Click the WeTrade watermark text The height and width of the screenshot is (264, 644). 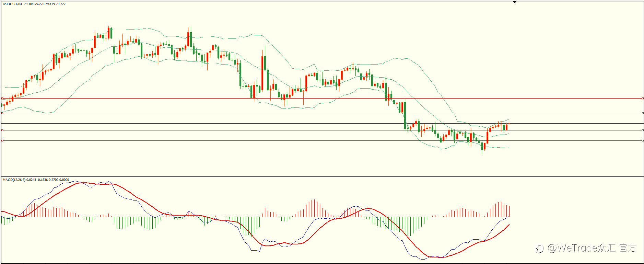tap(586, 248)
